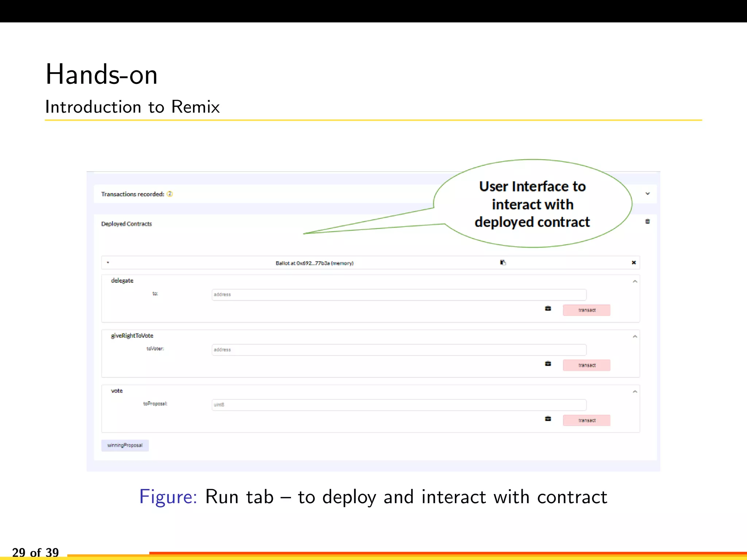Click transact button for giveRightToVote
The width and height of the screenshot is (747, 560).
pos(587,365)
